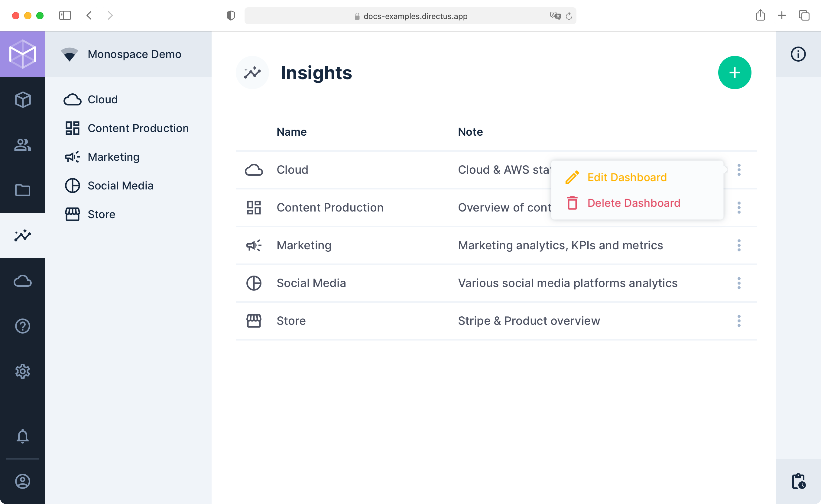The width and height of the screenshot is (821, 504).
Task: Show the info sidebar panel
Action: [x=798, y=54]
